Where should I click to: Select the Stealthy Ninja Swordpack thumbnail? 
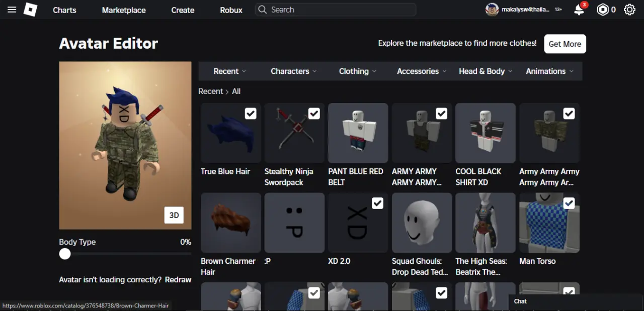click(294, 133)
